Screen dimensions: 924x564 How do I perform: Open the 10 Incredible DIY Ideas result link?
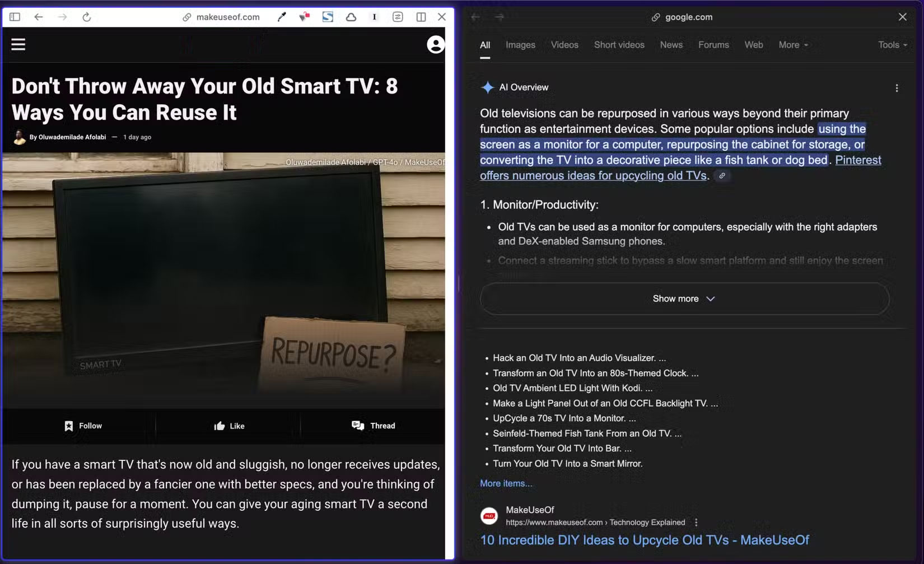(x=644, y=540)
